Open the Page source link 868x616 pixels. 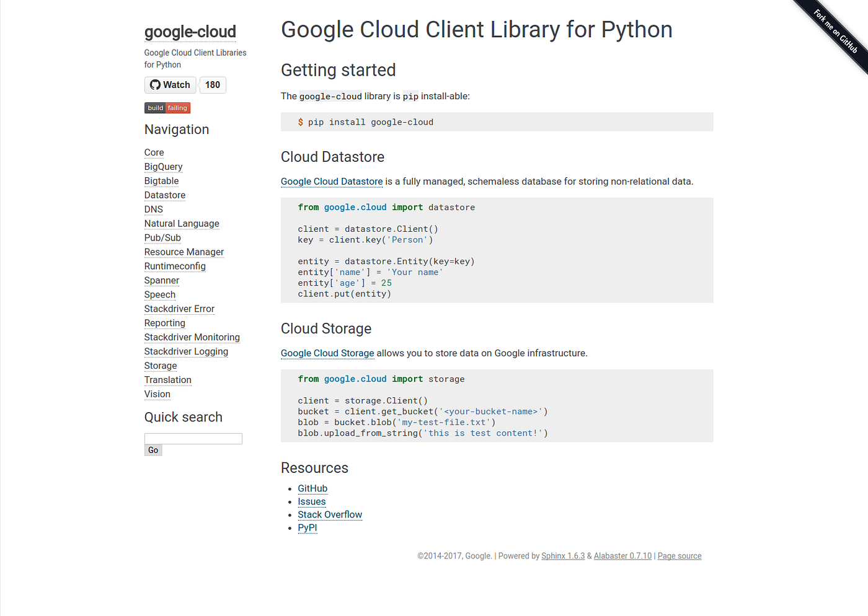(679, 555)
